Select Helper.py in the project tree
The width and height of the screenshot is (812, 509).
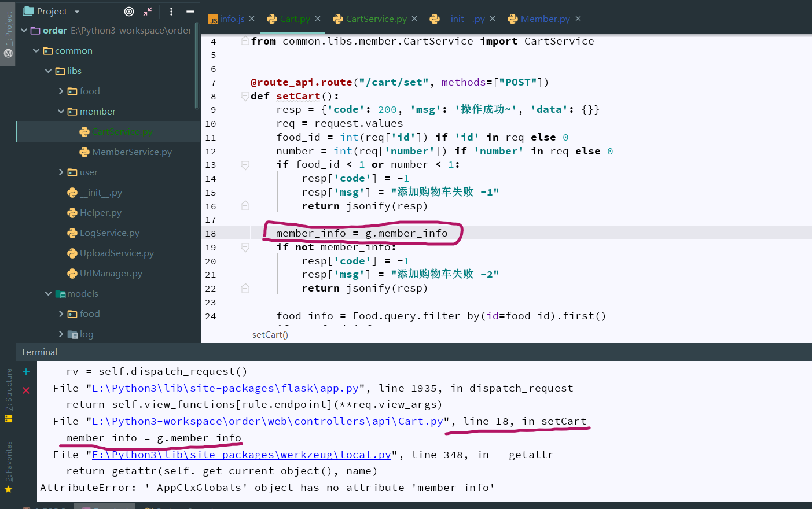[x=101, y=212]
